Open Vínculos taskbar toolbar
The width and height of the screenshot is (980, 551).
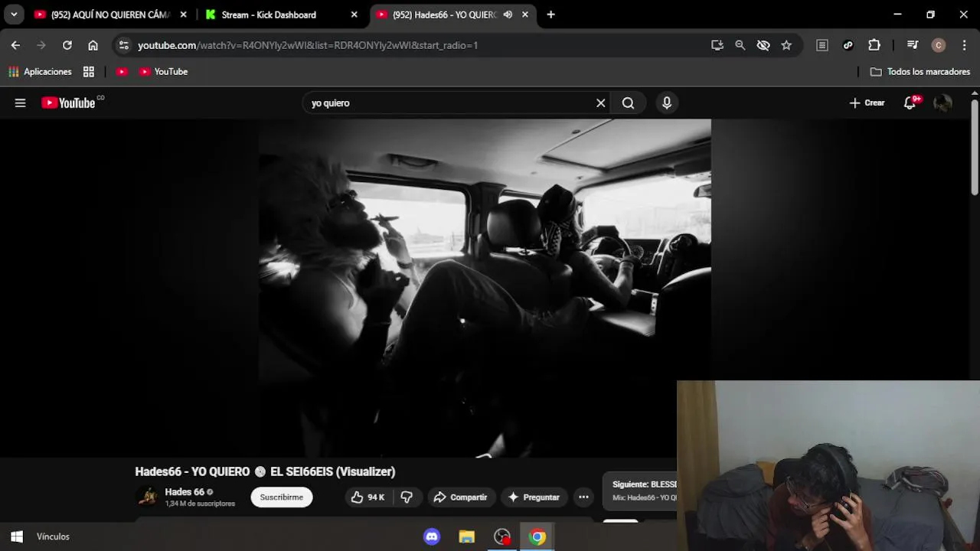(x=53, y=536)
